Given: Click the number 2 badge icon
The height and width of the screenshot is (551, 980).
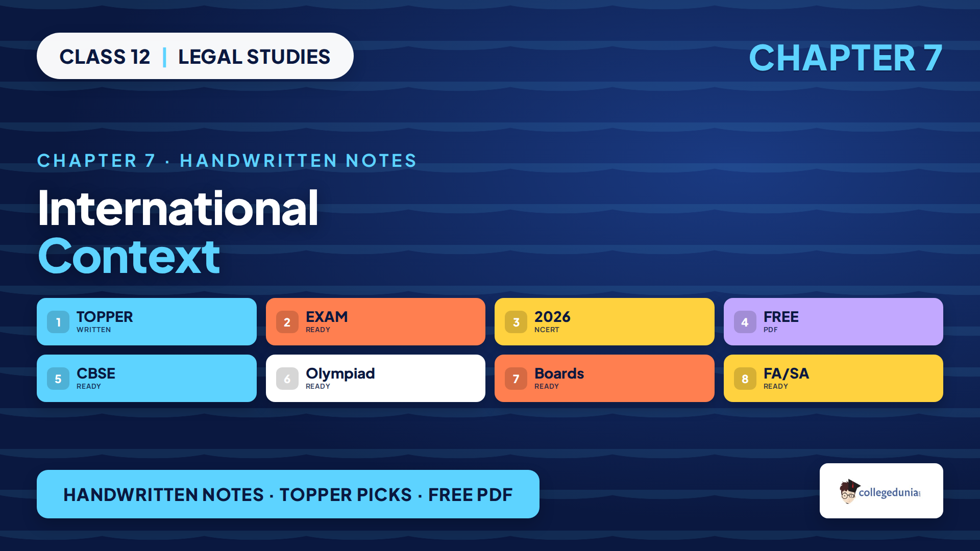Looking at the screenshot, I should [287, 322].
